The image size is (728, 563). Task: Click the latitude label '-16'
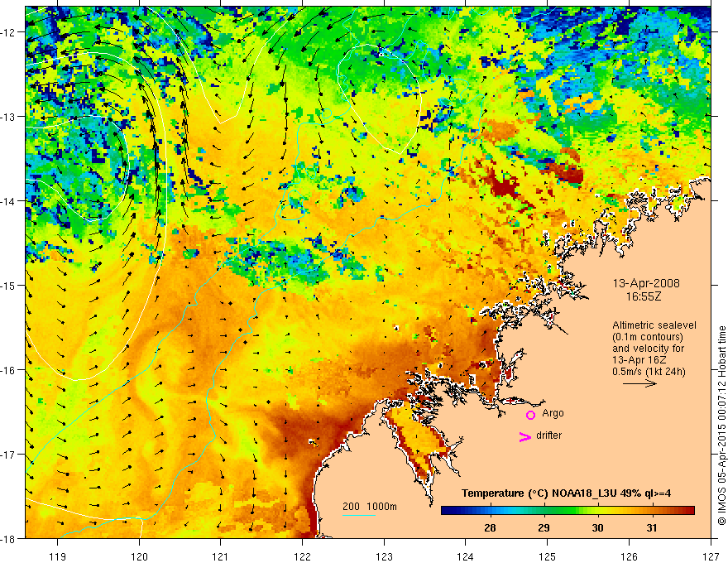[x=9, y=370]
